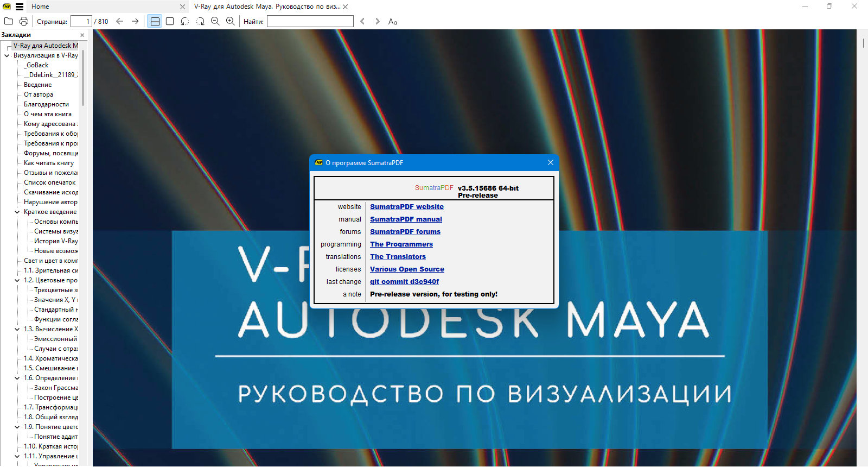The height and width of the screenshot is (467, 868).
Task: Toggle match case search option
Action: coord(393,21)
